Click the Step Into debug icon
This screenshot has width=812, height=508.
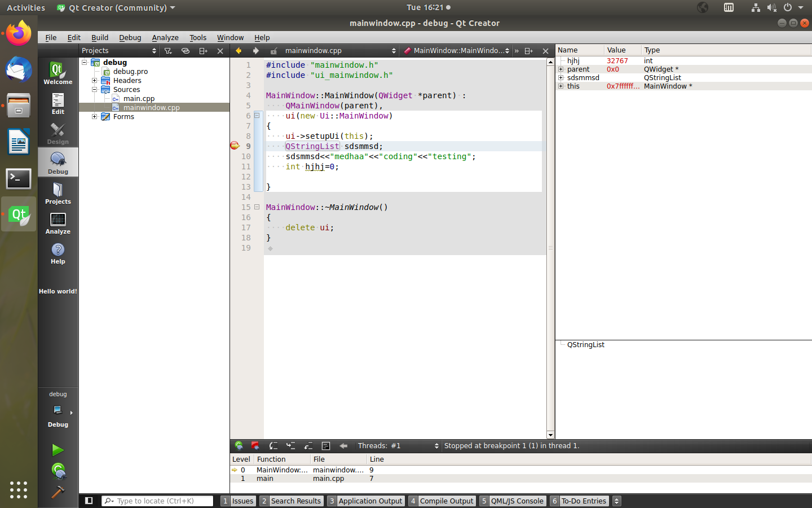pos(291,446)
